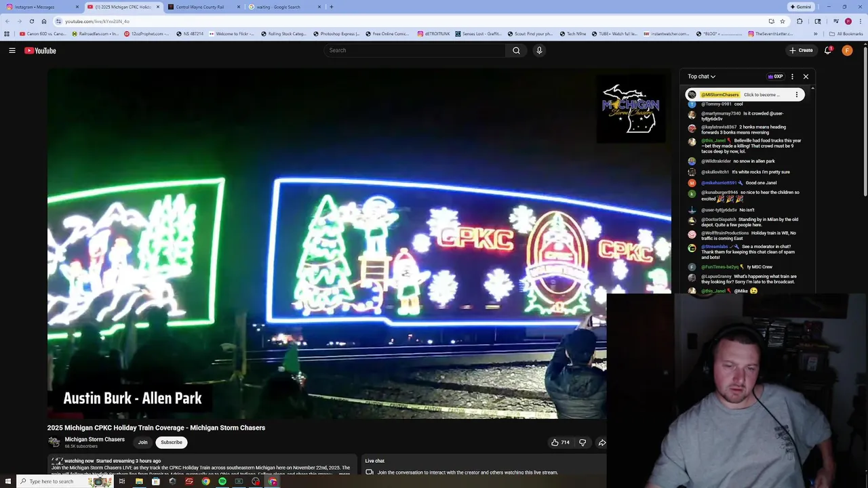Open the Chrome profile avatar

pos(848,21)
